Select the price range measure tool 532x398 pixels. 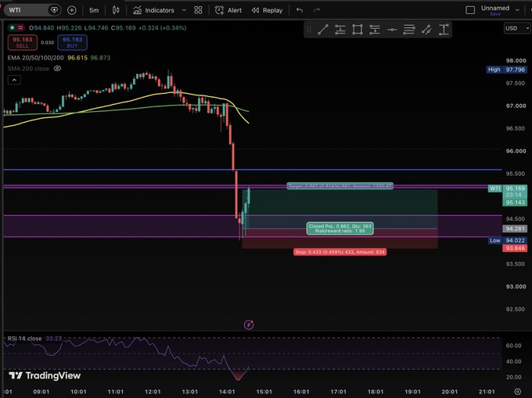[444, 30]
